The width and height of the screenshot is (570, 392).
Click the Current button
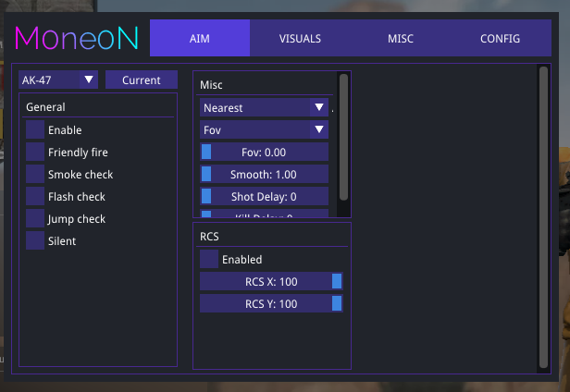coord(142,80)
